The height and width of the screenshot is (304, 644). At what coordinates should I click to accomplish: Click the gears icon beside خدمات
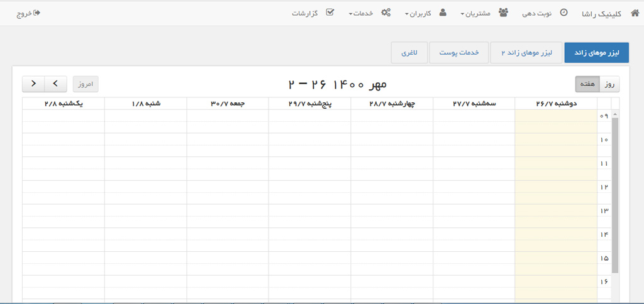pos(386,13)
